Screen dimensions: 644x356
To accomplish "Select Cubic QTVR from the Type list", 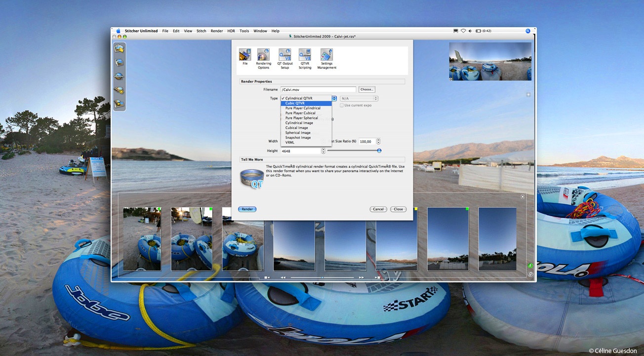I will click(x=295, y=103).
